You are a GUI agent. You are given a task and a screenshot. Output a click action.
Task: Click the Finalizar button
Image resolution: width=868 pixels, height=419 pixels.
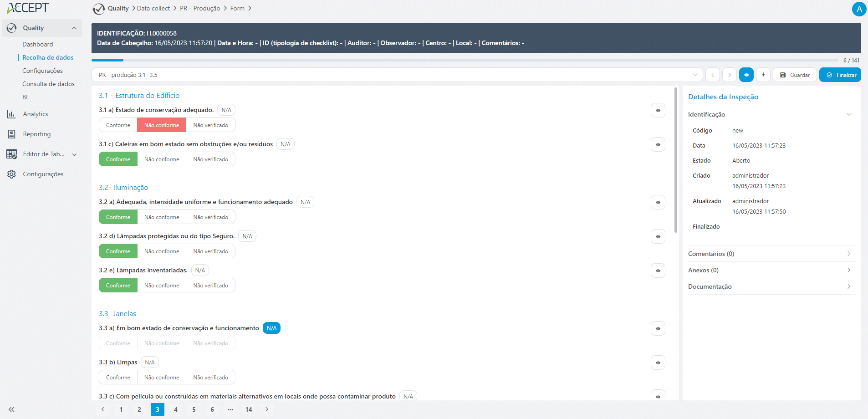(840, 75)
